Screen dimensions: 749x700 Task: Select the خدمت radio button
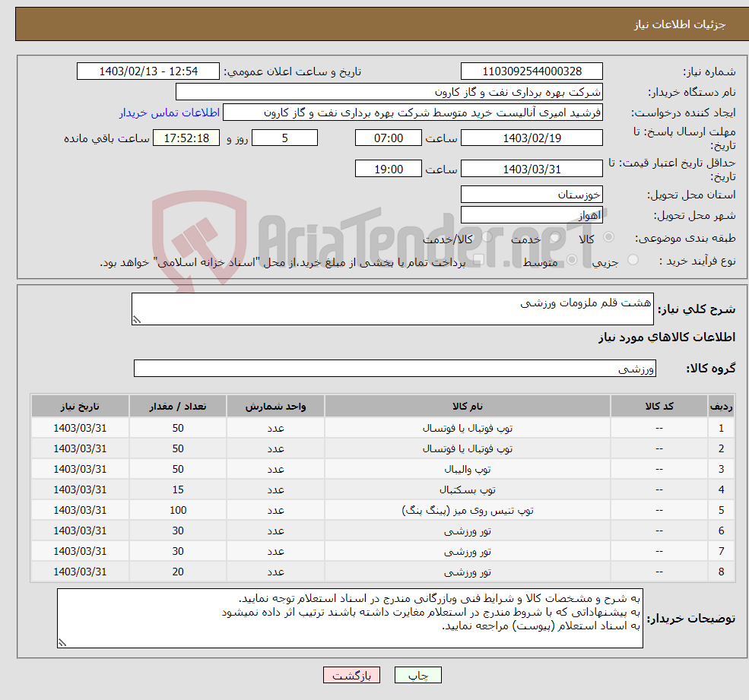554,237
